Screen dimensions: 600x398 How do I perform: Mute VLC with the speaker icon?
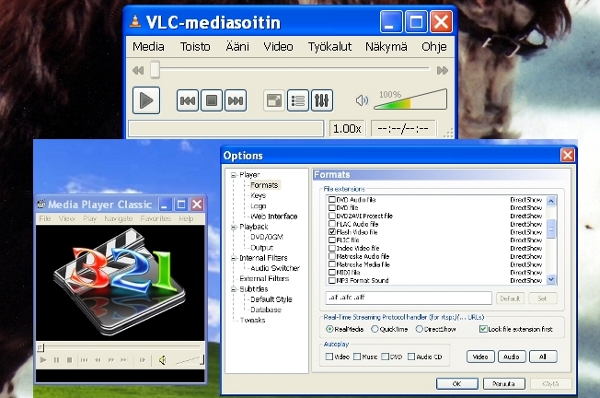click(362, 101)
